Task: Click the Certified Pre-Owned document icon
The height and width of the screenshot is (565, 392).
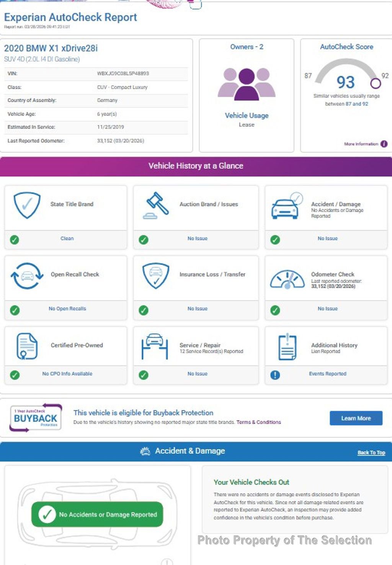Action: click(x=27, y=346)
